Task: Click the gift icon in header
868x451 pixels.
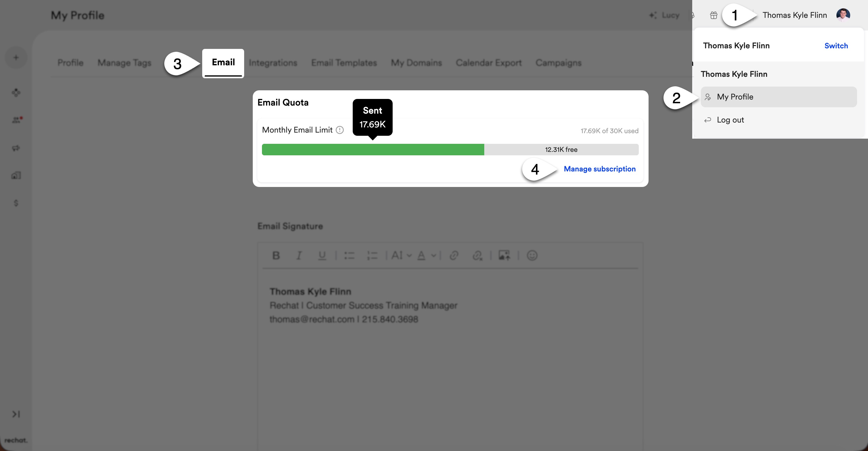Action: [x=713, y=15]
